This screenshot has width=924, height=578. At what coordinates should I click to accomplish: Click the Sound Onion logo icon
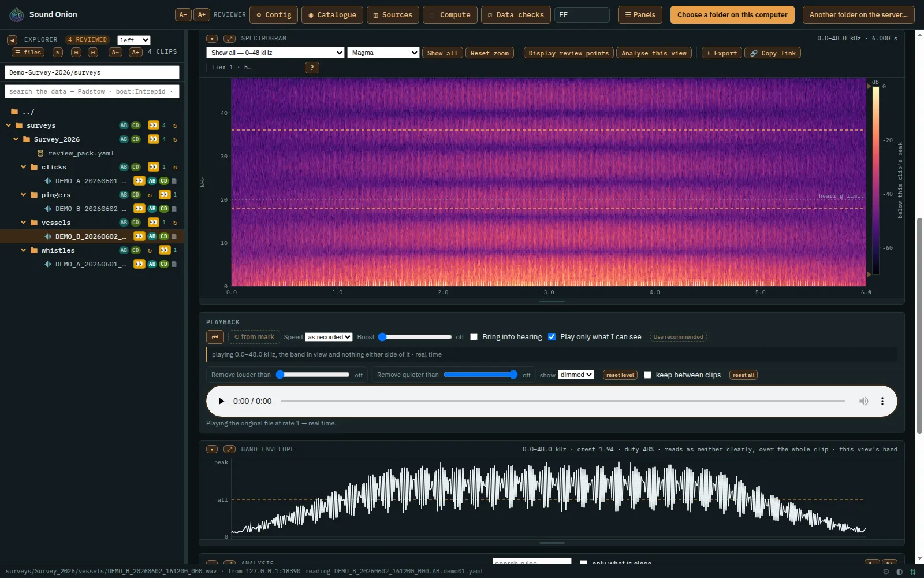click(17, 14)
